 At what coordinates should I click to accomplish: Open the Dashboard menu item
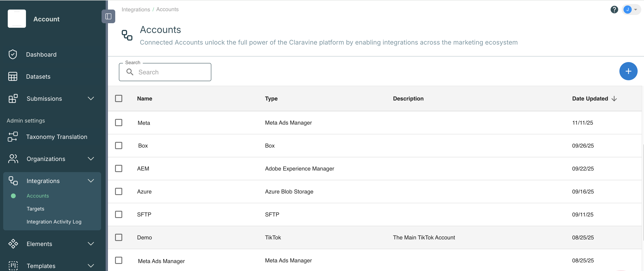coord(41,54)
